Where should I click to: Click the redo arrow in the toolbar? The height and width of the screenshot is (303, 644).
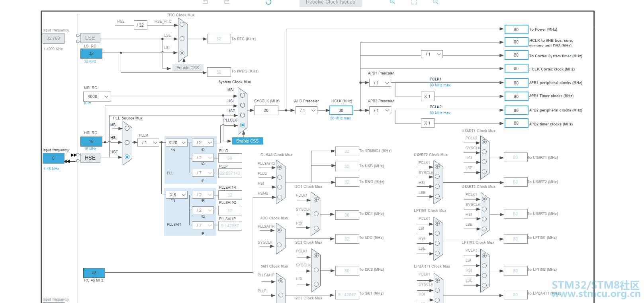click(227, 2)
